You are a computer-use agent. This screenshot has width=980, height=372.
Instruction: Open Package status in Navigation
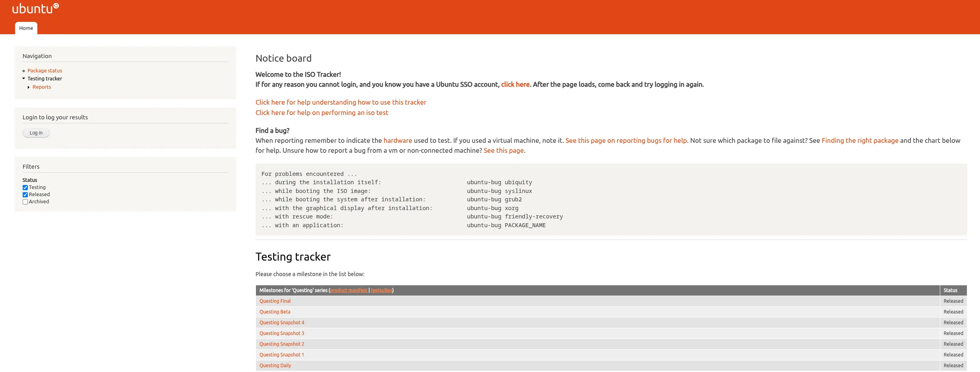45,71
